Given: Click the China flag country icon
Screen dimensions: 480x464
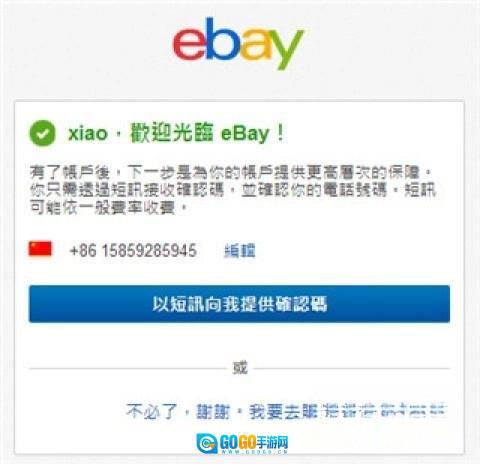Looking at the screenshot, I should coord(40,249).
